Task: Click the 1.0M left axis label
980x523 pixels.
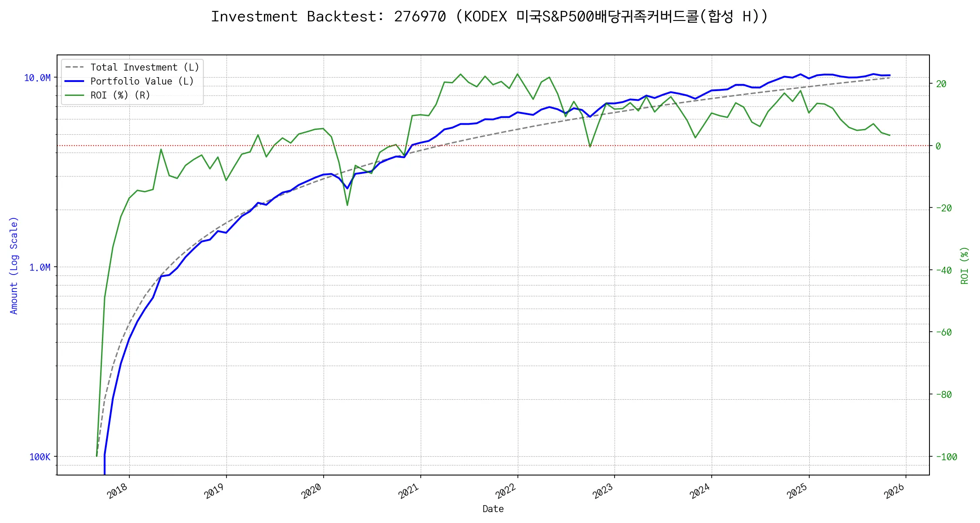Action: pyautogui.click(x=40, y=268)
